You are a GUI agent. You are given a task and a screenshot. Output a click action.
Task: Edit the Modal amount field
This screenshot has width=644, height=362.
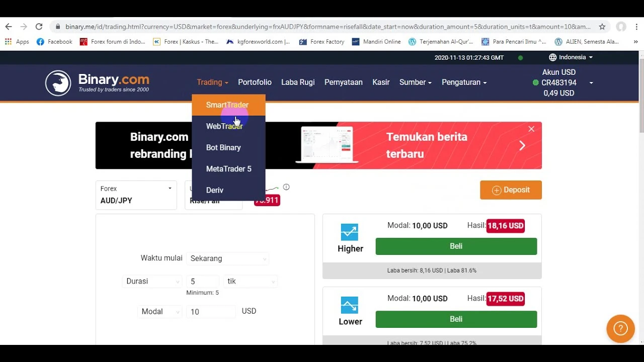point(211,312)
